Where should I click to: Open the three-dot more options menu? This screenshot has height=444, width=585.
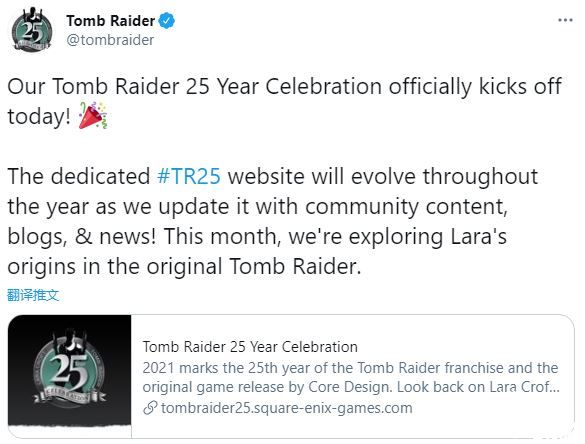coord(565,20)
